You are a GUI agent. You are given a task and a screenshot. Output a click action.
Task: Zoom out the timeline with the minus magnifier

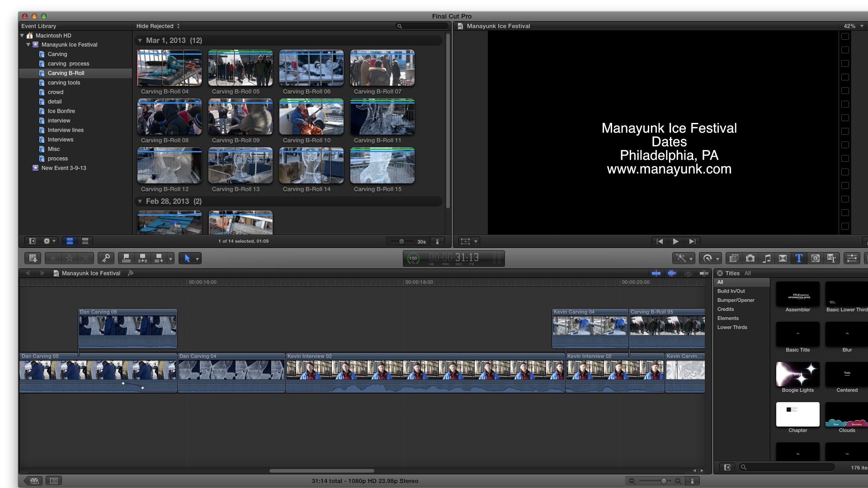click(x=632, y=481)
